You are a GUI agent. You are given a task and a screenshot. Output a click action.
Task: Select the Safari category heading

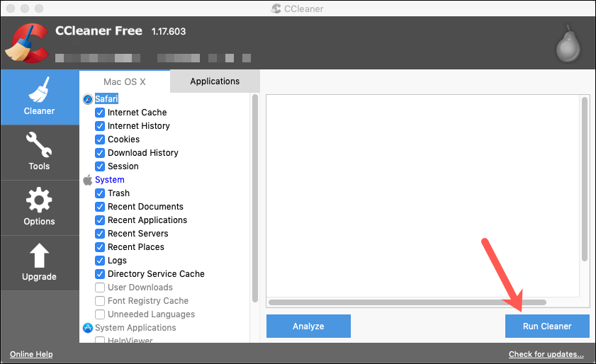(106, 99)
